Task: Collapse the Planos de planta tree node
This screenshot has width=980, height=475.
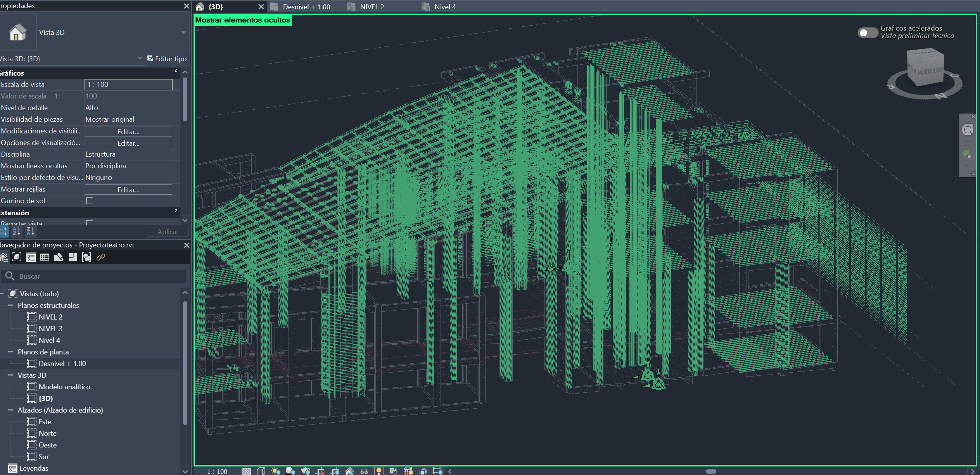Action: click(10, 352)
